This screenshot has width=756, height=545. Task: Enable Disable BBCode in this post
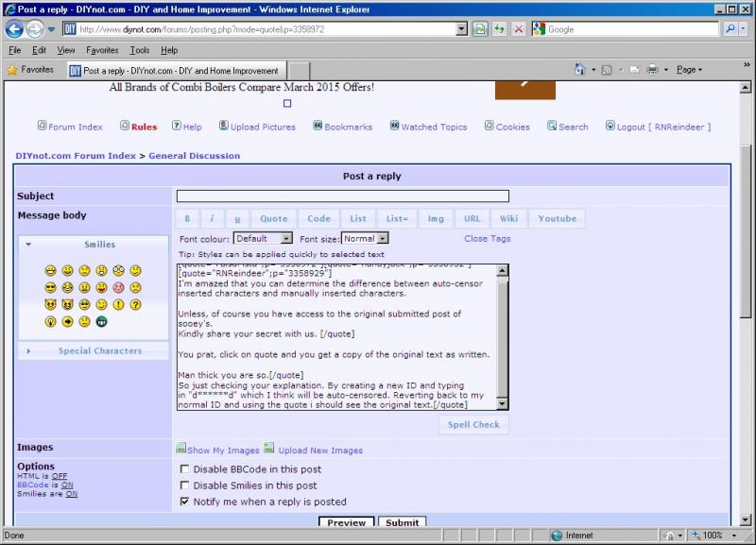coord(185,469)
